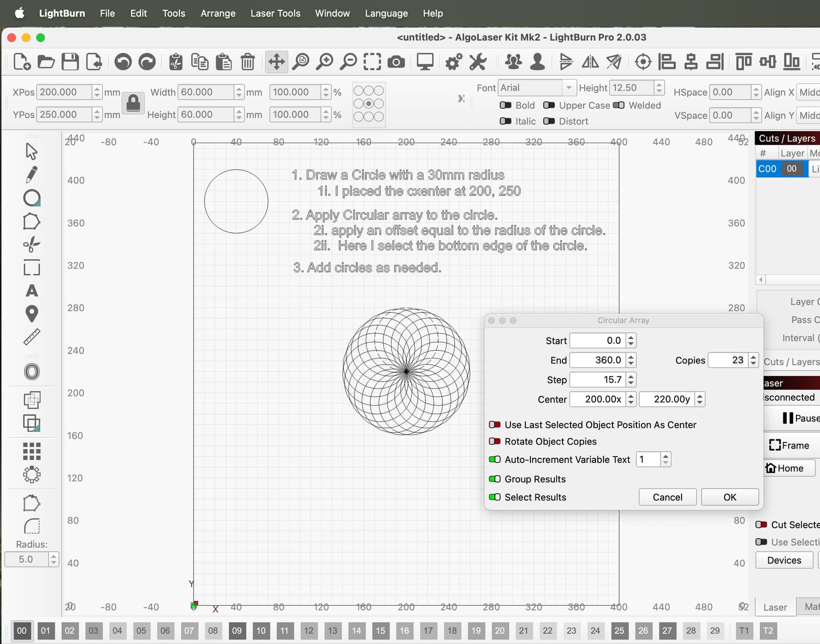
Task: Open the Grid Array tool
Action: coord(32,451)
